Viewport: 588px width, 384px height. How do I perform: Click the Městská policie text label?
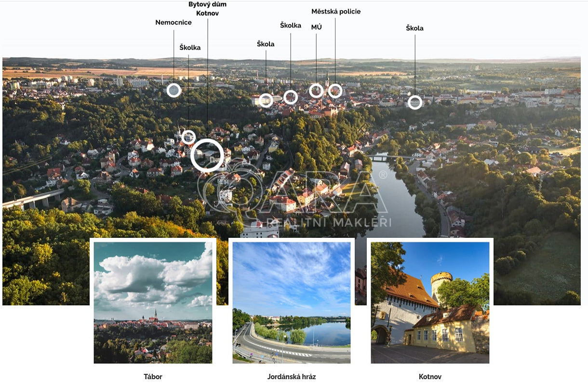tap(336, 12)
